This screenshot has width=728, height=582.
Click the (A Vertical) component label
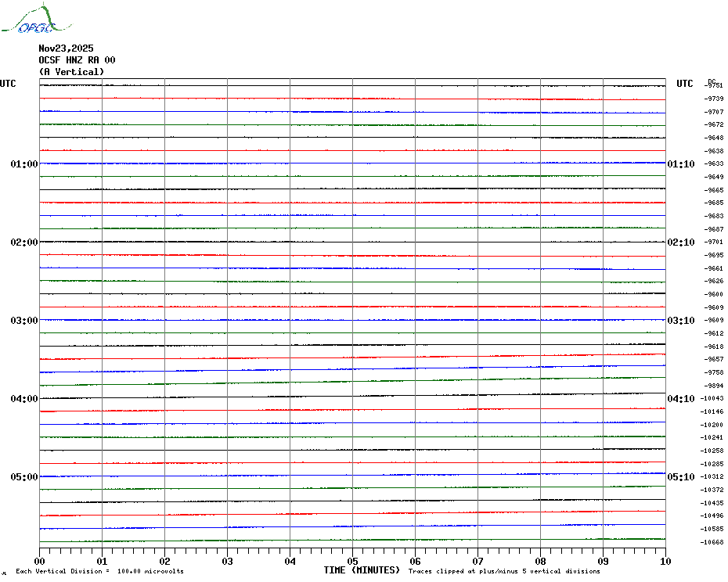[71, 72]
